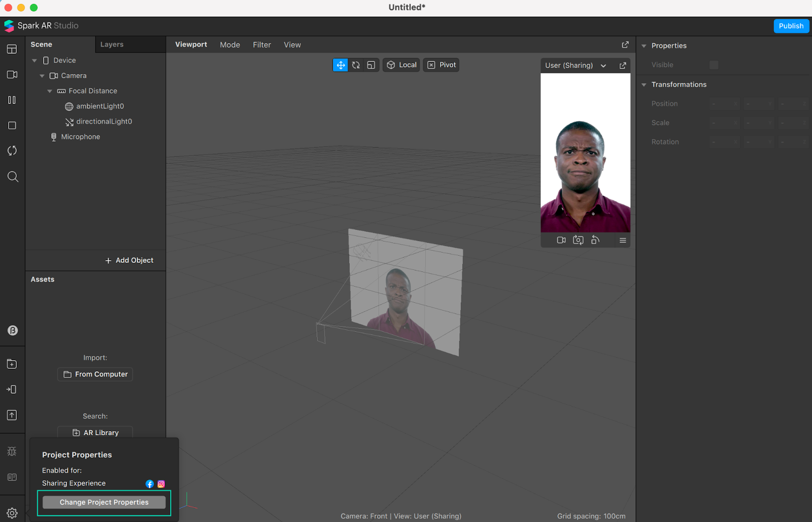Select the scale tool in viewport toolbar

point(371,65)
